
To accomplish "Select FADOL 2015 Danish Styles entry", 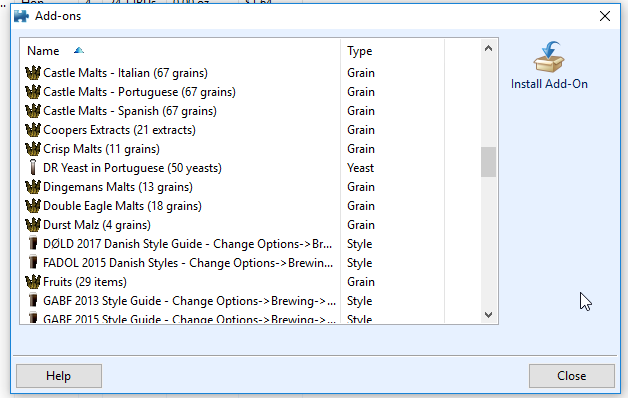I will pyautogui.click(x=188, y=263).
